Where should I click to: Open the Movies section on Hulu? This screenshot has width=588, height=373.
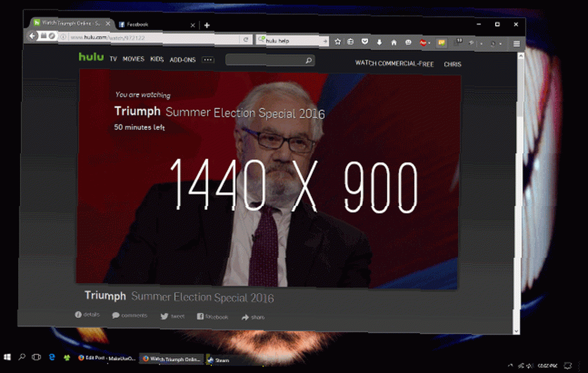(133, 59)
